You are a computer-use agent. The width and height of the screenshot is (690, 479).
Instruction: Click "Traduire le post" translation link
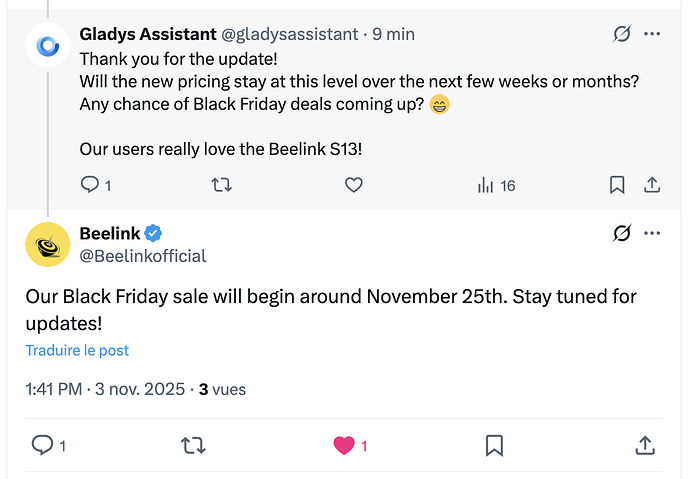pyautogui.click(x=77, y=351)
